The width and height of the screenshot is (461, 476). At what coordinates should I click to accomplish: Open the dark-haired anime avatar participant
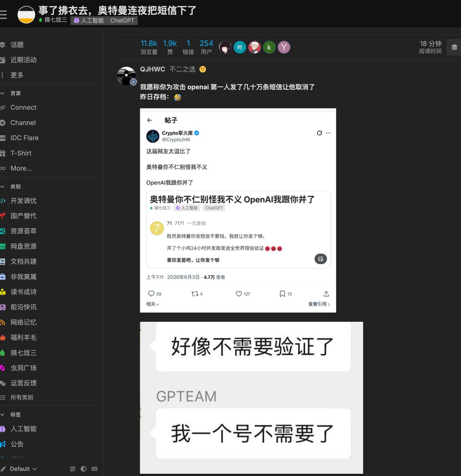pyautogui.click(x=225, y=47)
